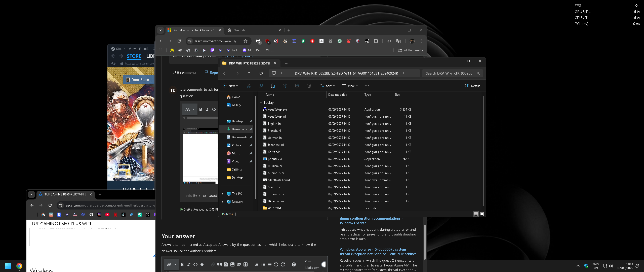Screen dimensions: 644x272
Task: Click the bold icon in Your answer editor
Action: point(182,264)
